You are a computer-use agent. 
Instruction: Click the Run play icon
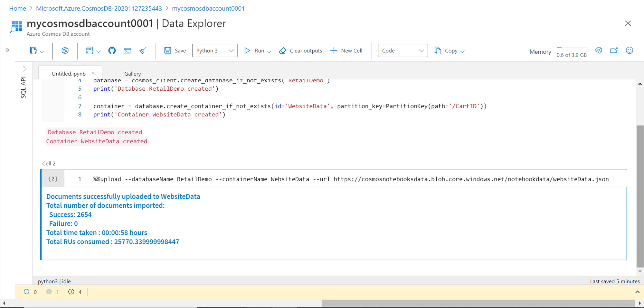(x=247, y=50)
